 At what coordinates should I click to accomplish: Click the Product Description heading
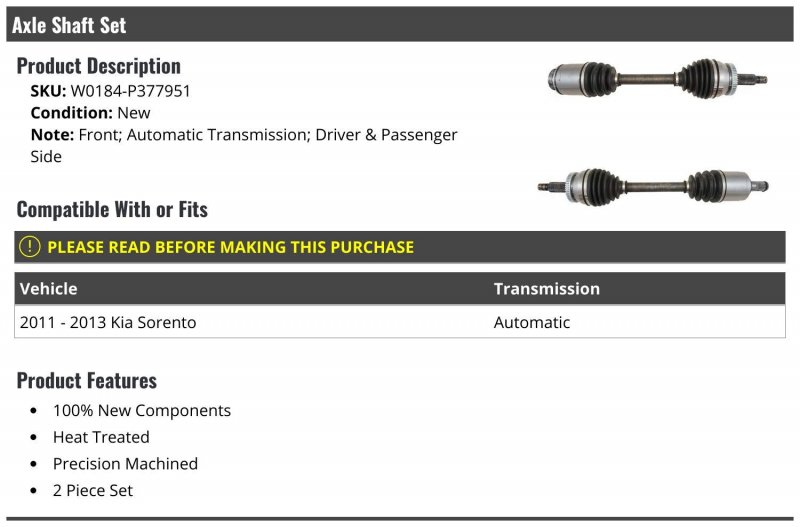coord(98,66)
